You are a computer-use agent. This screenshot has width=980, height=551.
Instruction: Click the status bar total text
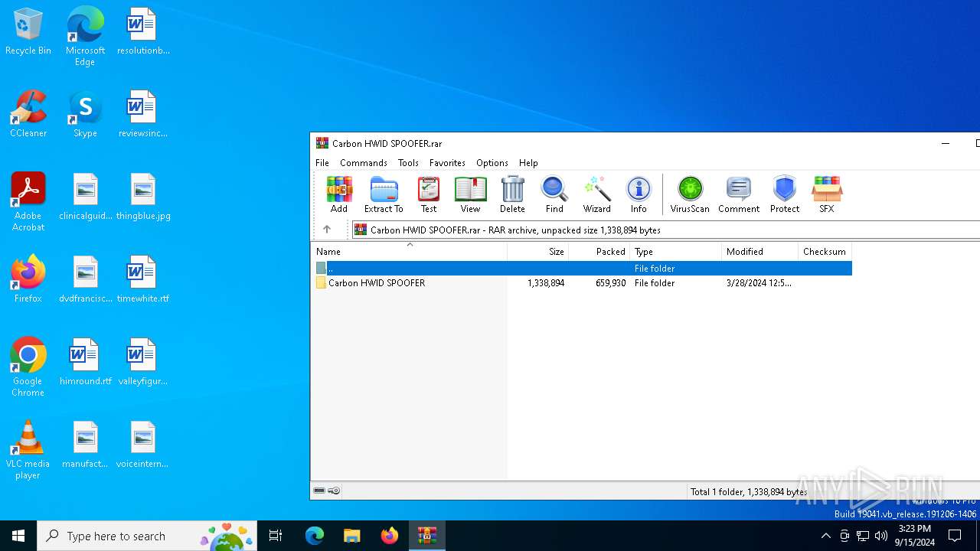749,491
